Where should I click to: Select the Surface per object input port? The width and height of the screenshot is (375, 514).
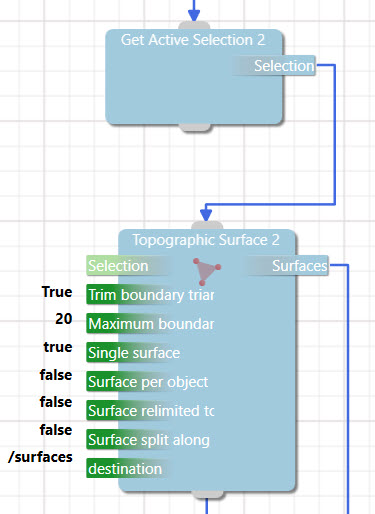(149, 382)
